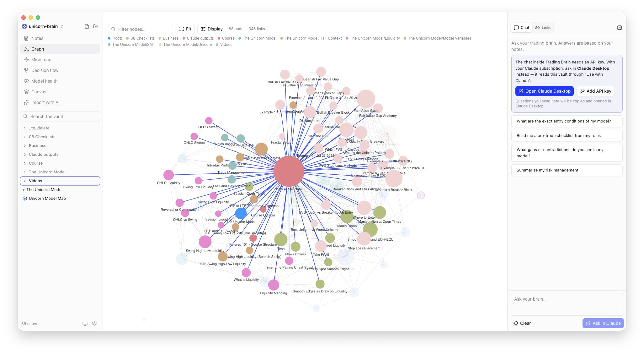Click the new note icon
This screenshot has height=354, width=644.
tap(87, 26)
